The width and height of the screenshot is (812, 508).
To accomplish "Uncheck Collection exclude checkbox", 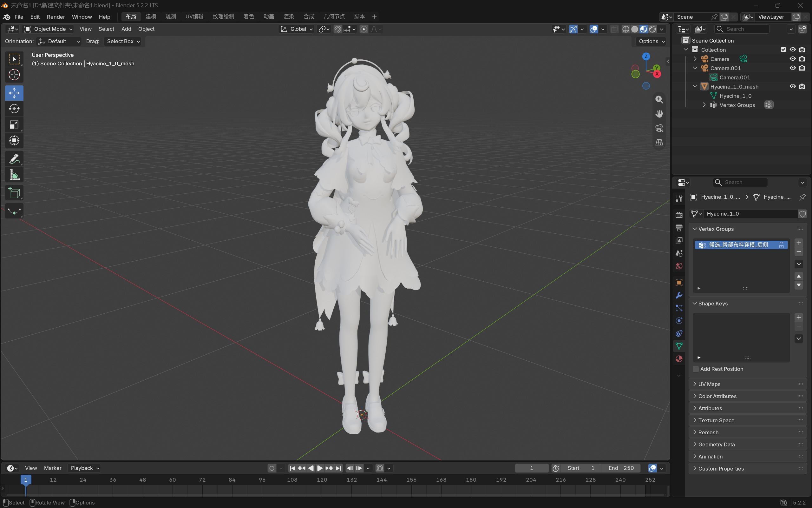I will point(783,50).
